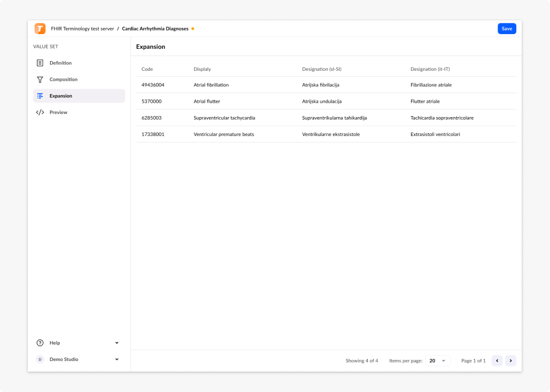The width and height of the screenshot is (550, 392).
Task: Click Atrijska fibrilacija designation cell
Action: (321, 85)
